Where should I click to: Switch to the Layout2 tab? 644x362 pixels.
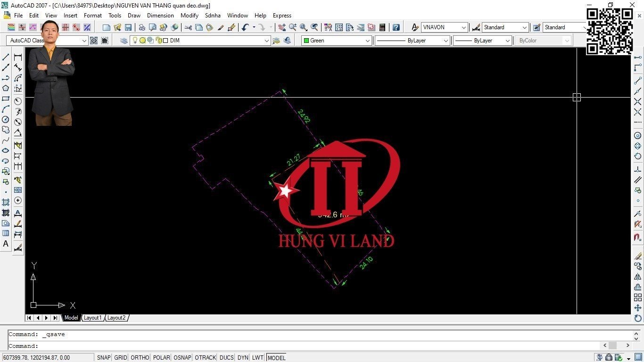tap(116, 318)
